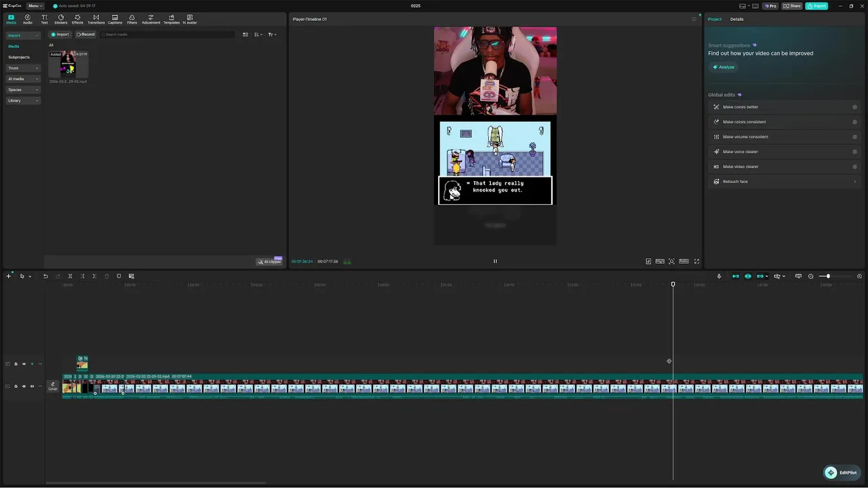Screen dimensions: 868x488
Task: Click the marker shield icon in the timeline toolbar
Action: tap(119, 276)
